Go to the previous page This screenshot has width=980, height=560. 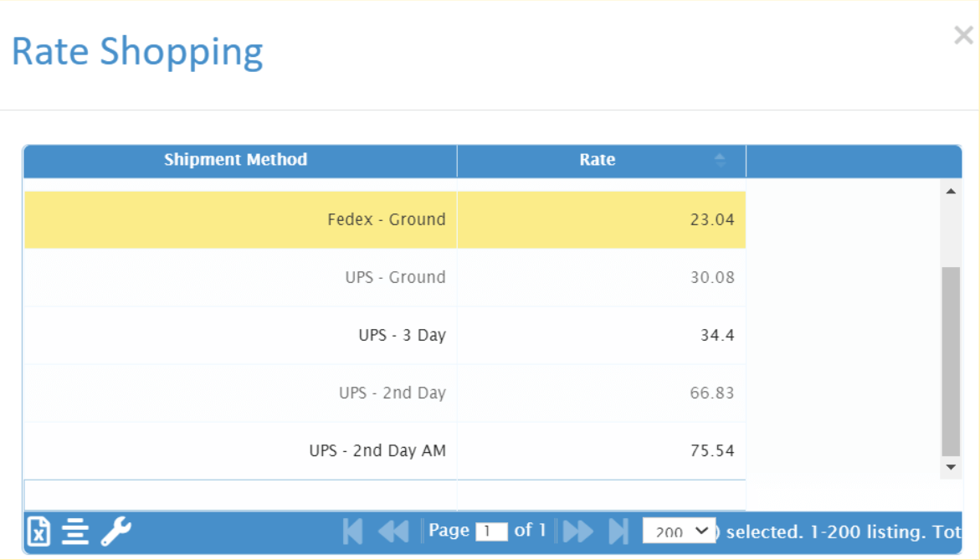click(x=393, y=532)
